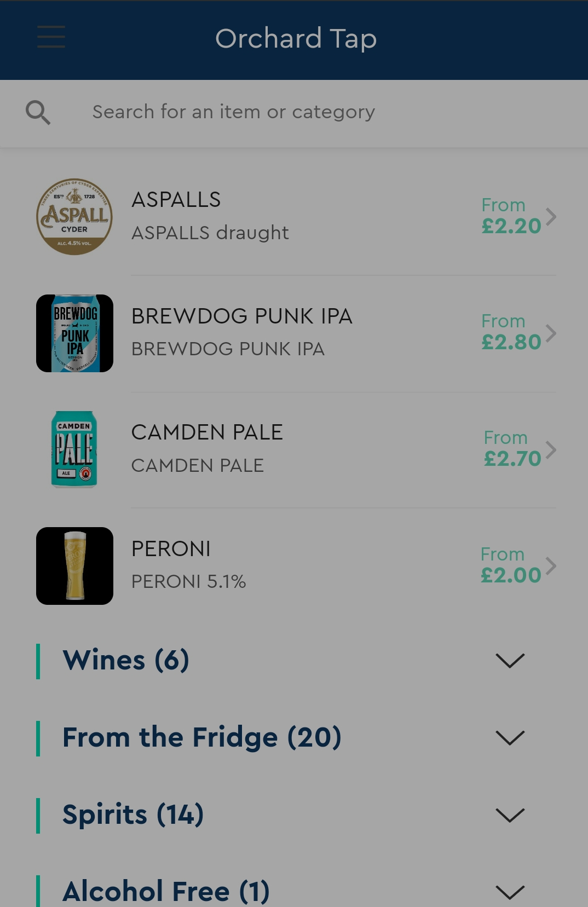This screenshot has height=907, width=588.
Task: Expand the Spirits category arrow
Action: tap(510, 815)
